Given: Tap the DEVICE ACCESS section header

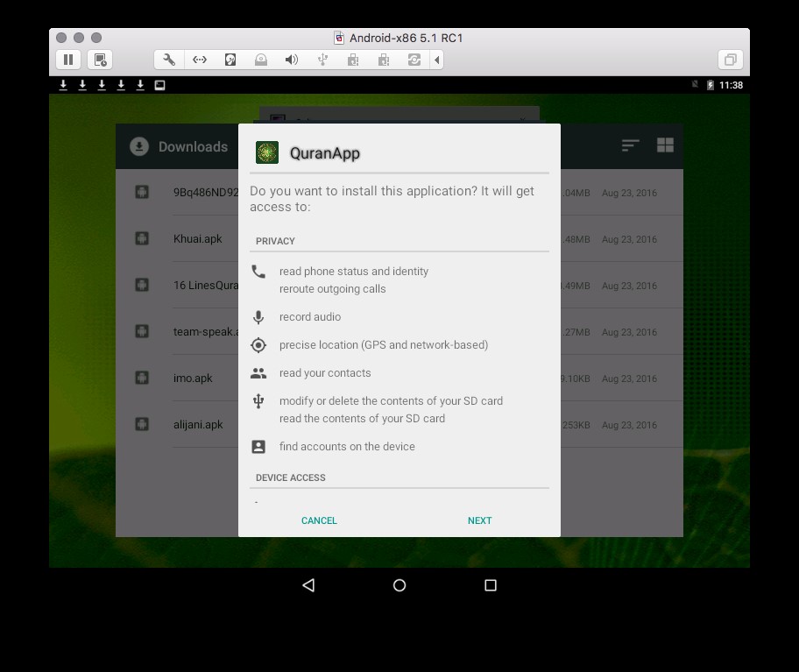Looking at the screenshot, I should [x=291, y=477].
